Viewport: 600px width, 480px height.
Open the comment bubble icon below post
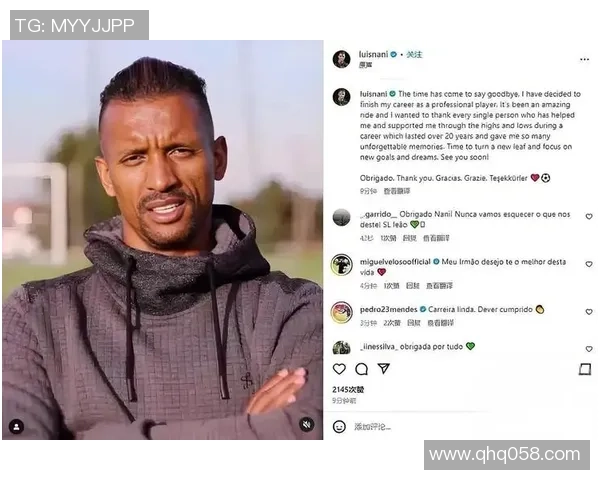(x=361, y=369)
